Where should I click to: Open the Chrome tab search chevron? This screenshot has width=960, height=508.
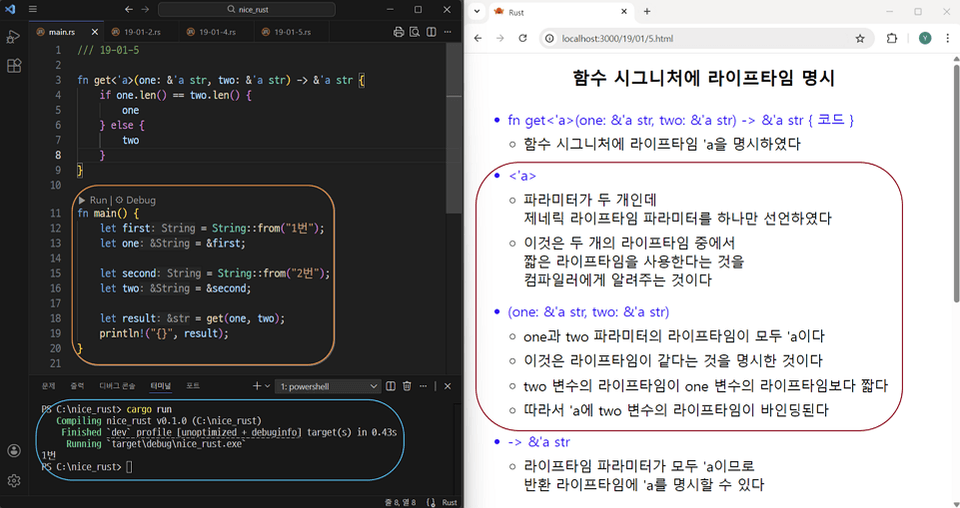click(477, 12)
